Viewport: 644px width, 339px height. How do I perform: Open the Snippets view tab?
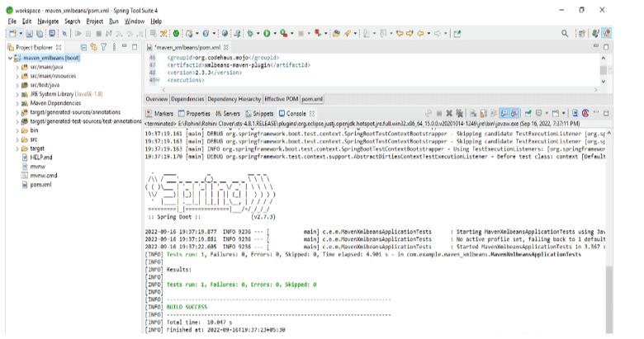[x=259, y=114]
